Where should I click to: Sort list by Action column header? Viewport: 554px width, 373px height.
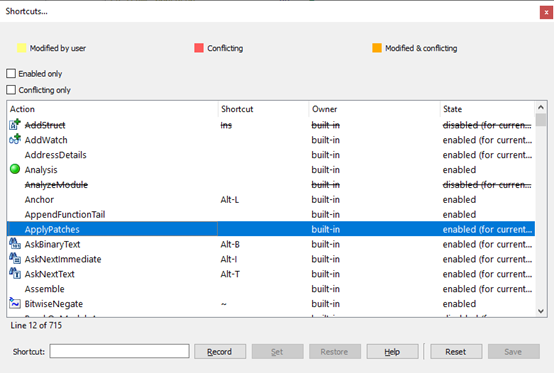(x=112, y=109)
